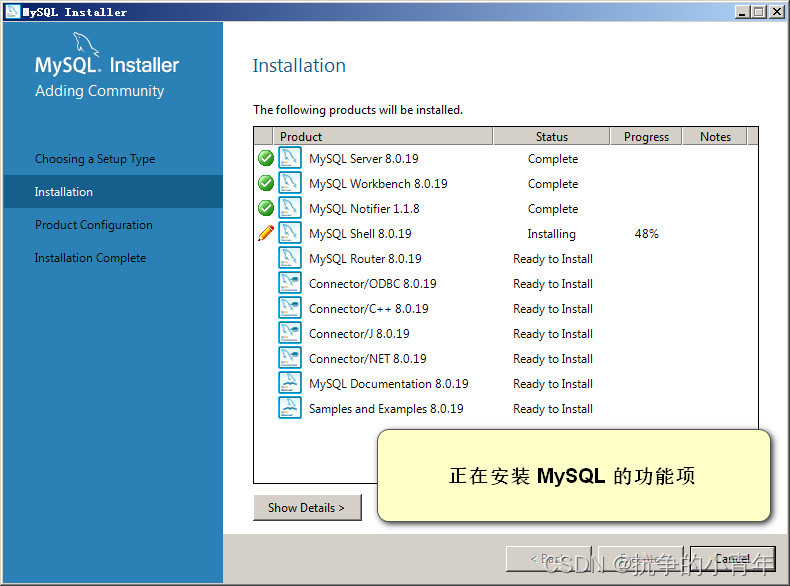
Task: Sort by the Progress column header
Action: [646, 137]
